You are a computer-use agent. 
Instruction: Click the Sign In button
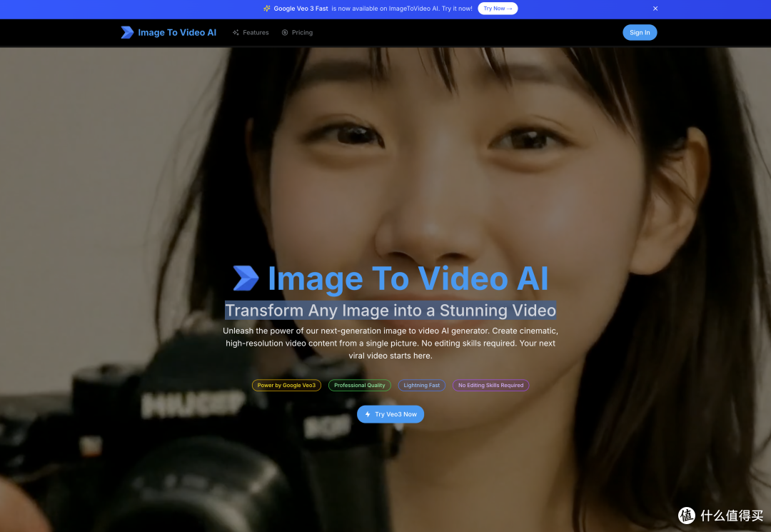[640, 32]
